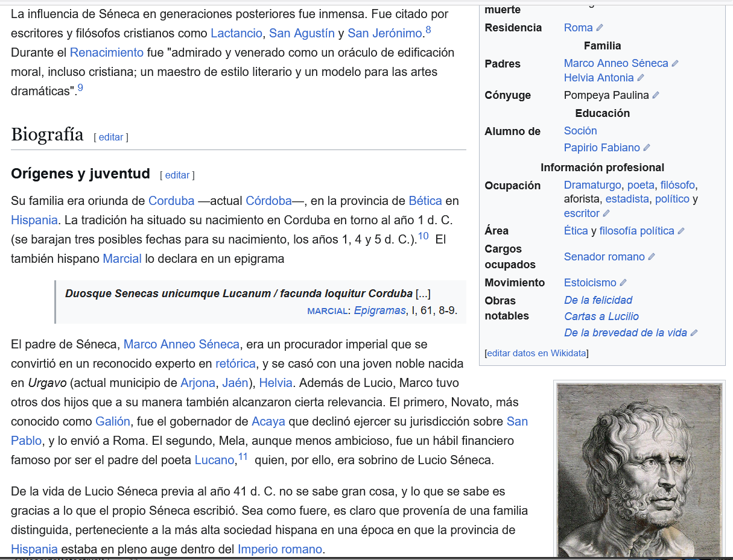Open the filosofía política link
The width and height of the screenshot is (733, 560).
tap(637, 231)
